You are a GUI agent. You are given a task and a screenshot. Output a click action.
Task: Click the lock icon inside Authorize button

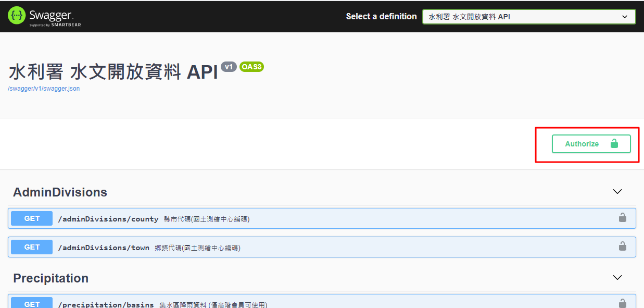point(614,144)
